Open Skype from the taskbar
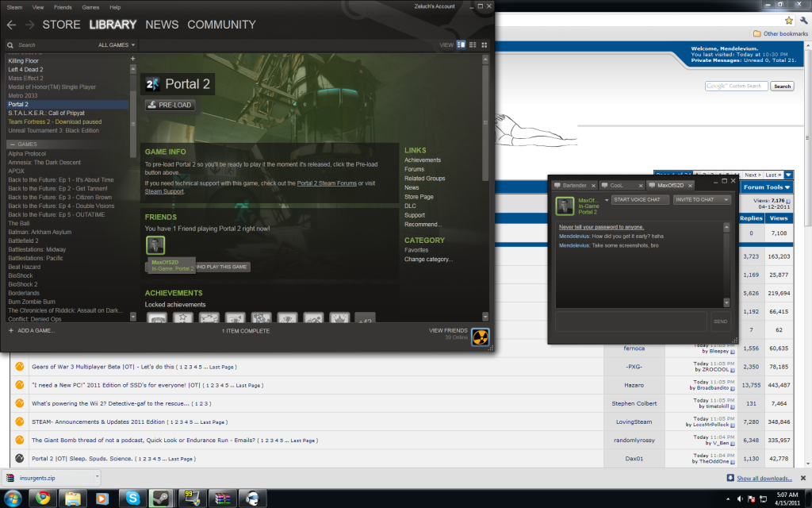The image size is (812, 508). coord(132,498)
